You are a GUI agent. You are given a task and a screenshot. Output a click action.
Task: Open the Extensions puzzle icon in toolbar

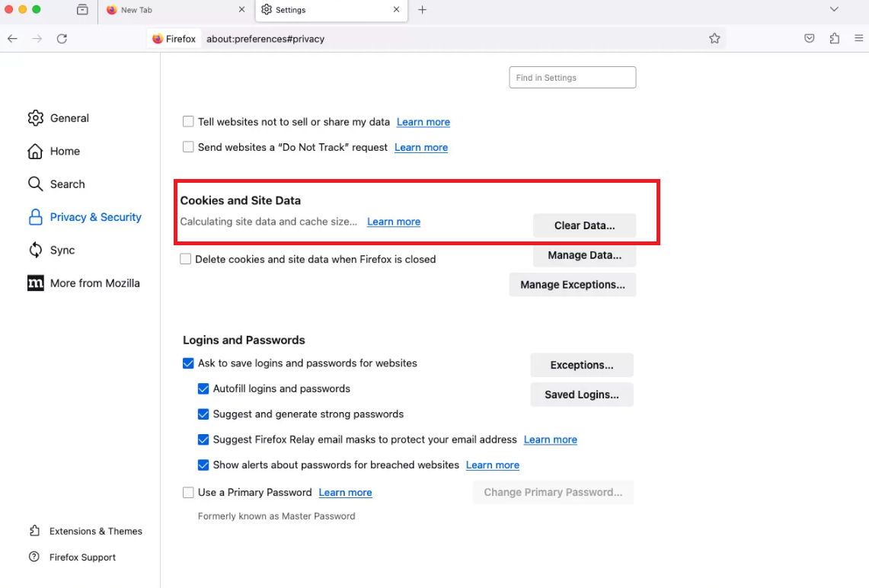coord(834,38)
